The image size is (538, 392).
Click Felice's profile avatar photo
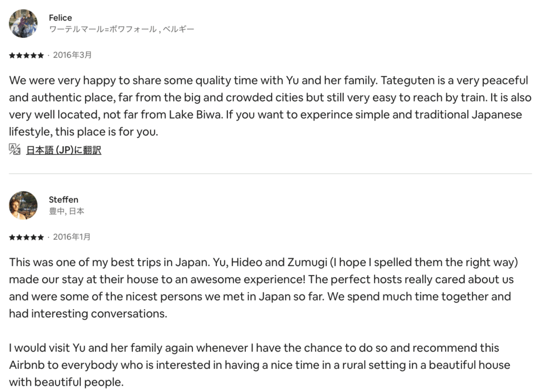[x=23, y=23]
